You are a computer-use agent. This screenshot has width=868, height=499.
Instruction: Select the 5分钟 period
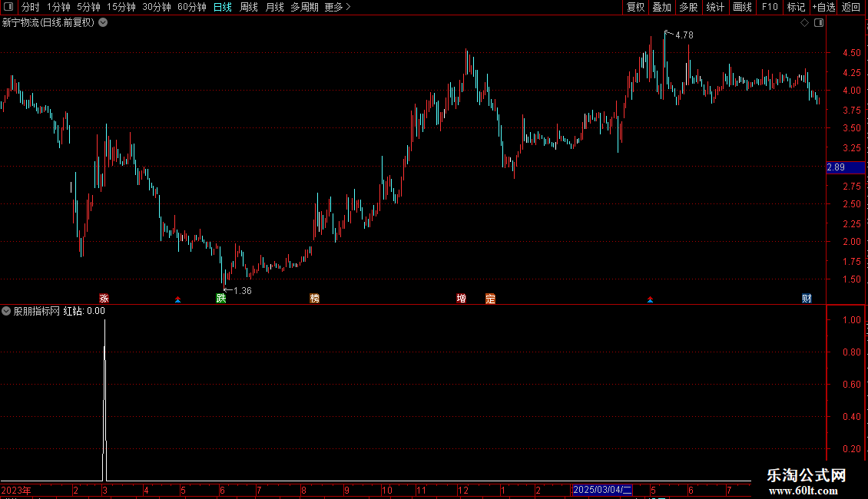[x=88, y=7]
